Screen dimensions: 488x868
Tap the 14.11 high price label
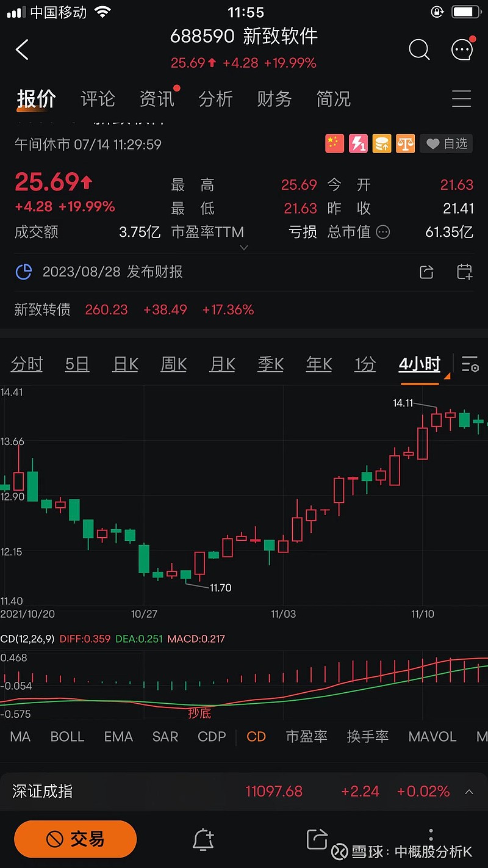click(x=403, y=403)
